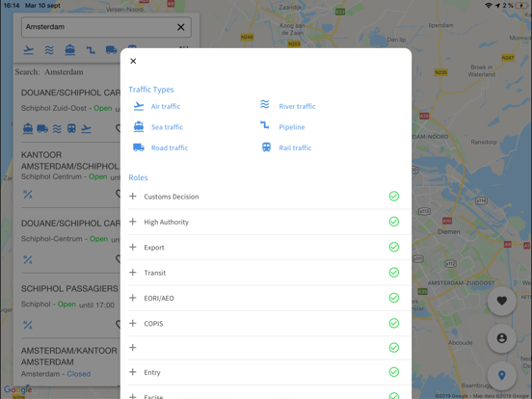Click plane icon in first Schiphol result
Image resolution: width=532 pixels, height=399 pixels.
(86, 129)
